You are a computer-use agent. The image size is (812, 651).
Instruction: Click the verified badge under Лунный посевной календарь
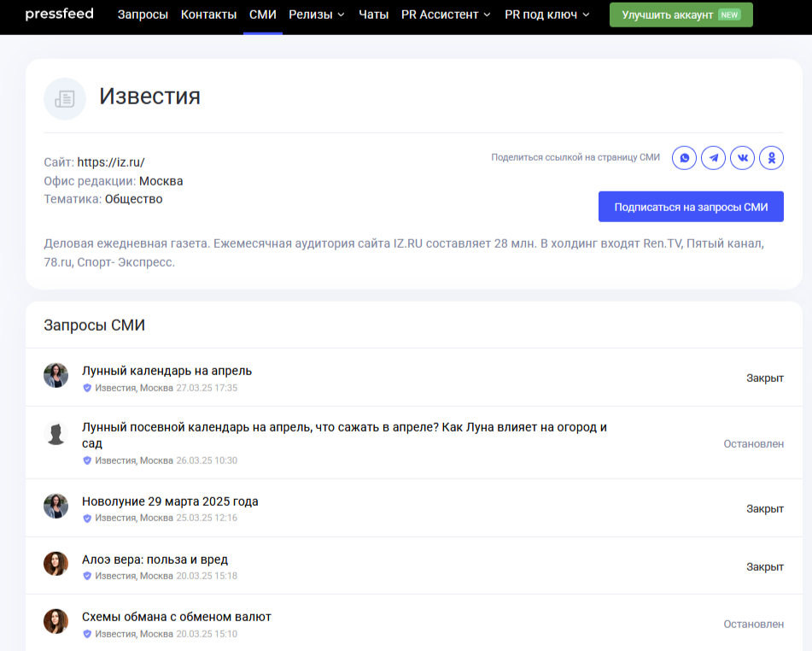87,460
